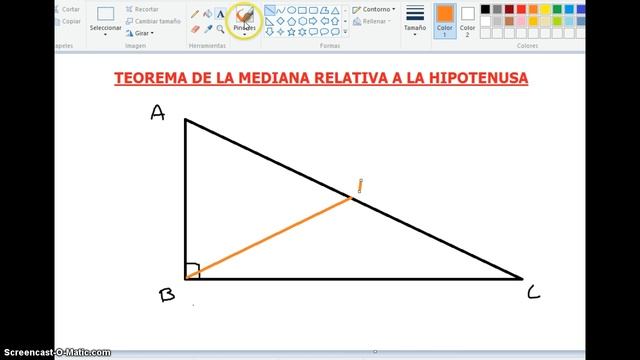Pick the black color swatch

[x=485, y=9]
